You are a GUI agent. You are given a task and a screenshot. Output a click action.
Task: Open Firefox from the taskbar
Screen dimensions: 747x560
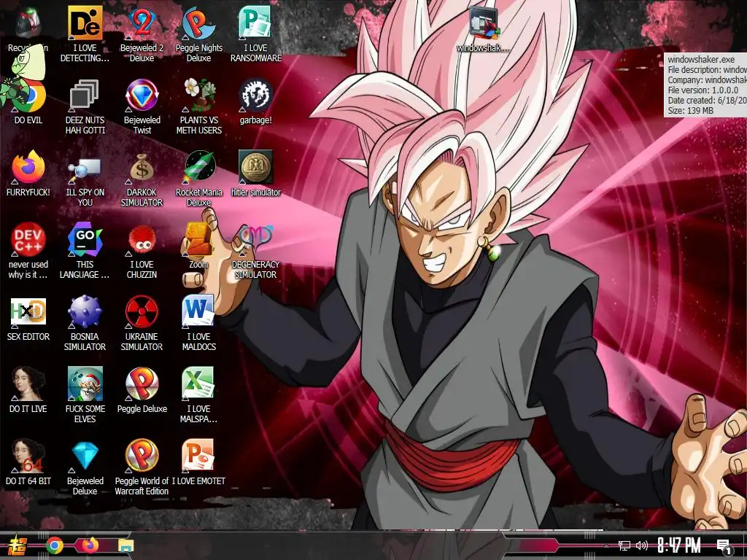click(x=90, y=545)
